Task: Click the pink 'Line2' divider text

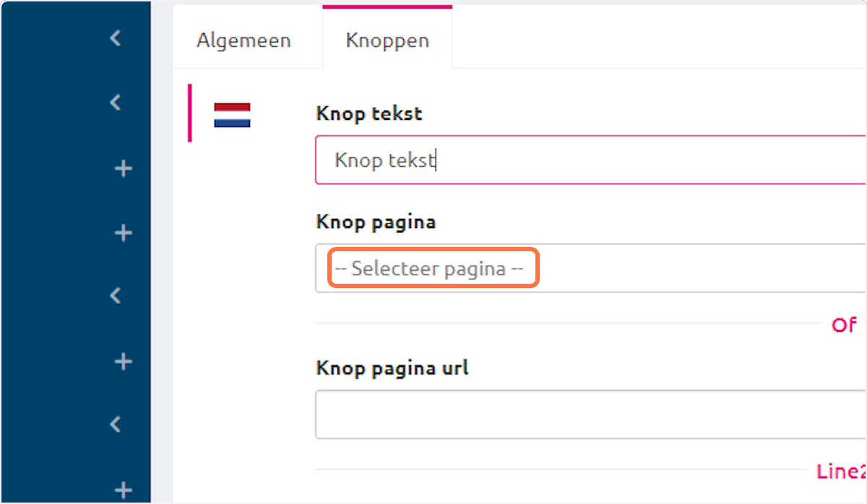Action: pyautogui.click(x=842, y=471)
